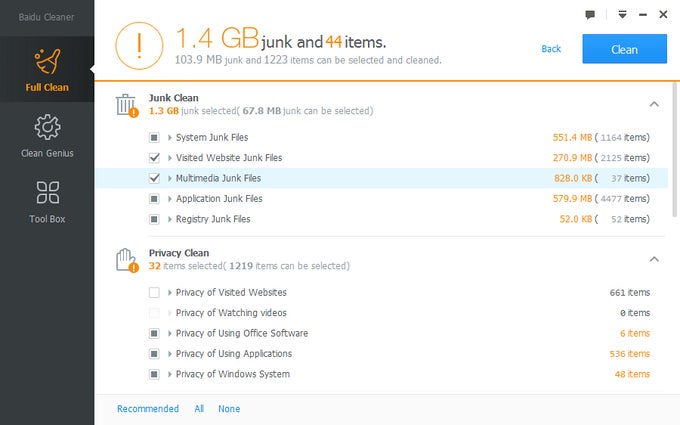The image size is (680, 425).
Task: Click the Privacy Clean hand icon
Action: (x=126, y=260)
